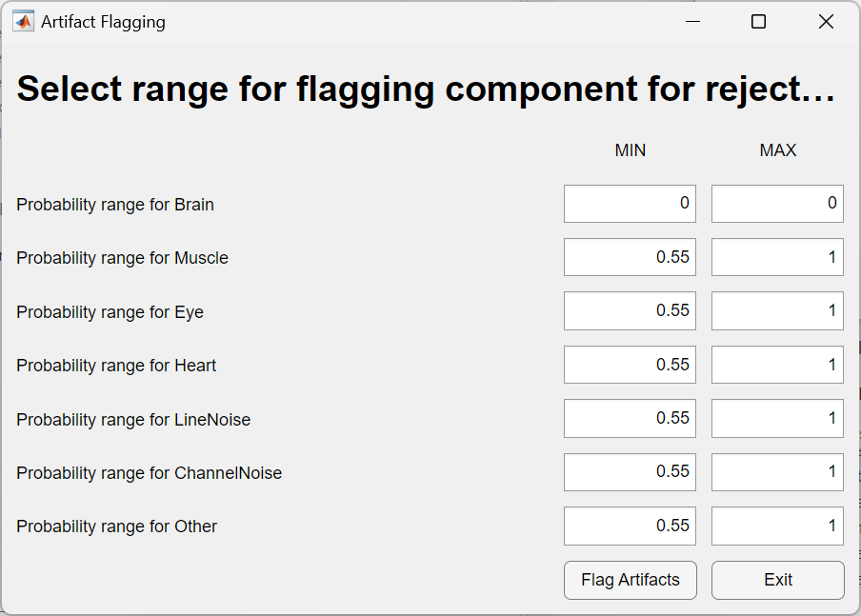Edit the Eye MAX probability value

point(777,310)
